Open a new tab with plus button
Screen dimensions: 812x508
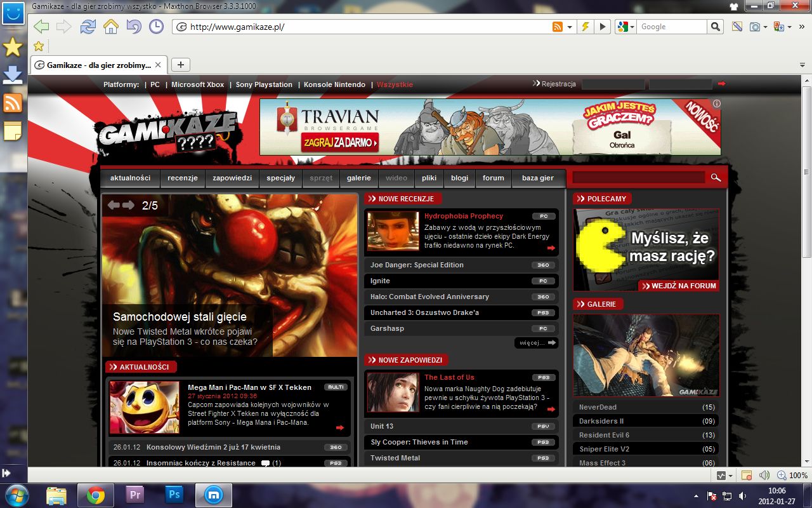click(x=181, y=64)
